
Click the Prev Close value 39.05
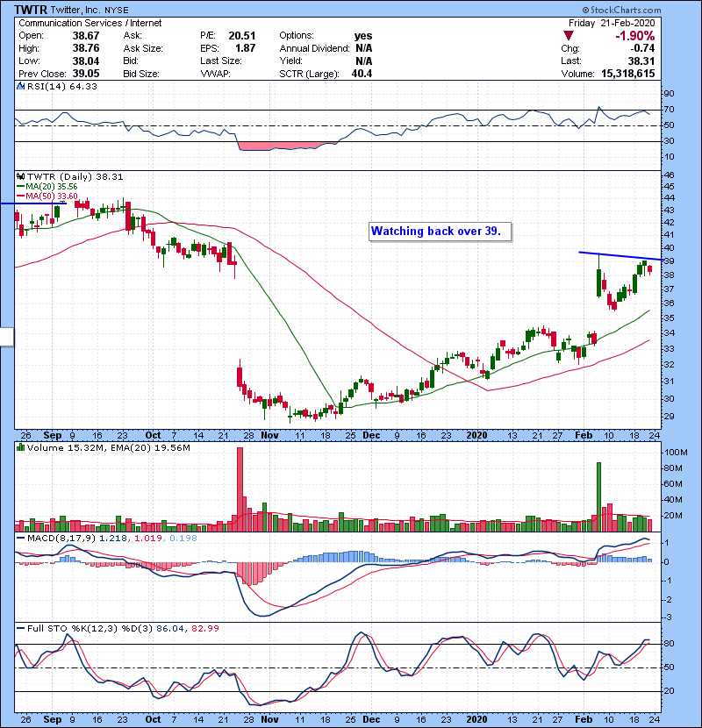[x=86, y=74]
